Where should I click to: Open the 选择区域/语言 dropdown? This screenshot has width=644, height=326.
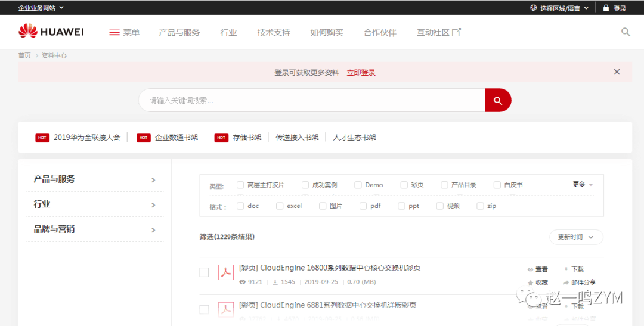coord(565,8)
